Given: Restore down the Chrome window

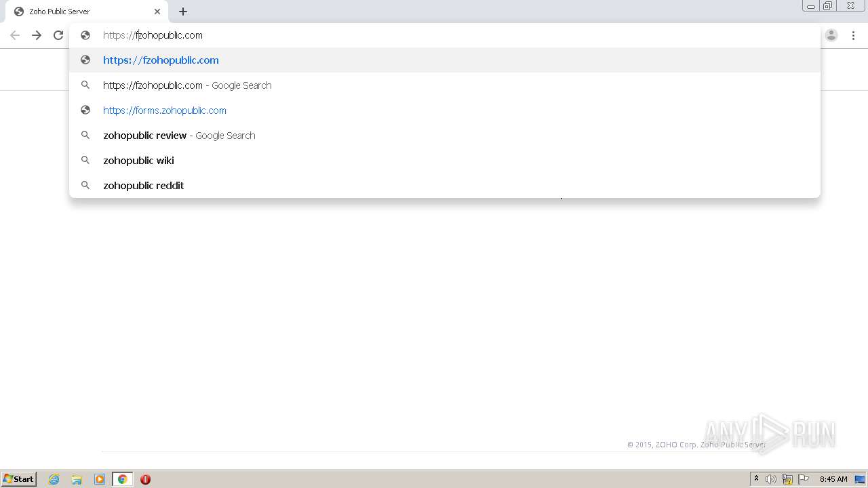Looking at the screenshot, I should click(x=828, y=6).
